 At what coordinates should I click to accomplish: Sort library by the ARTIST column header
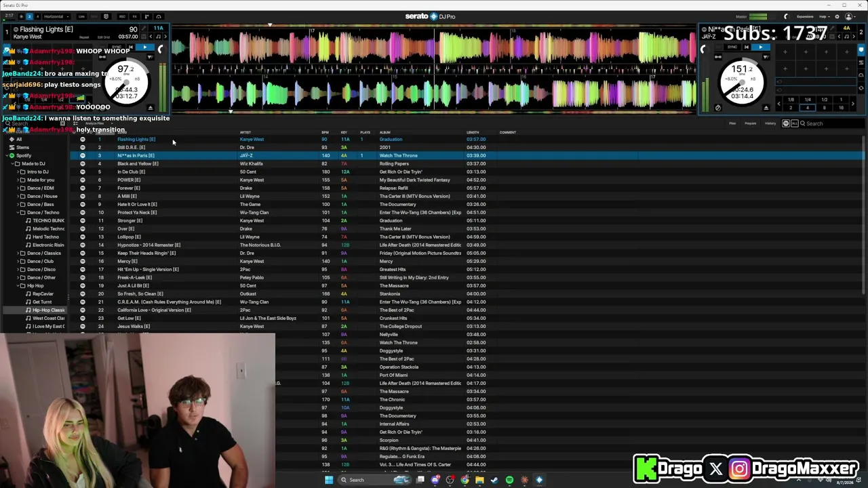(x=245, y=132)
